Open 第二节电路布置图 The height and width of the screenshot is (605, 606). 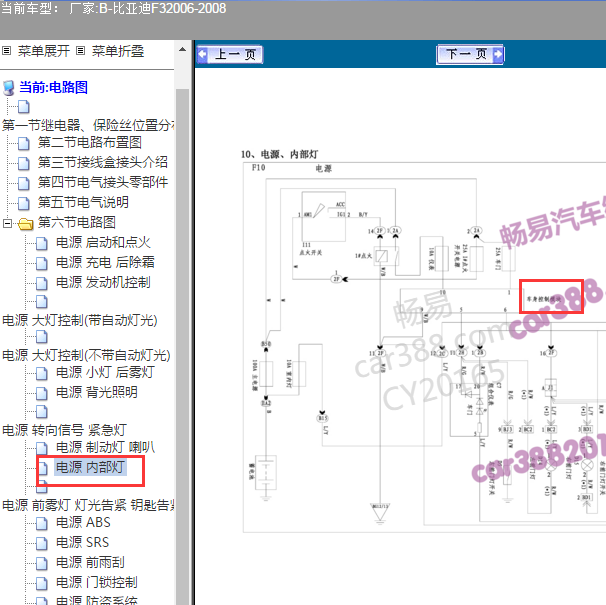(90, 142)
